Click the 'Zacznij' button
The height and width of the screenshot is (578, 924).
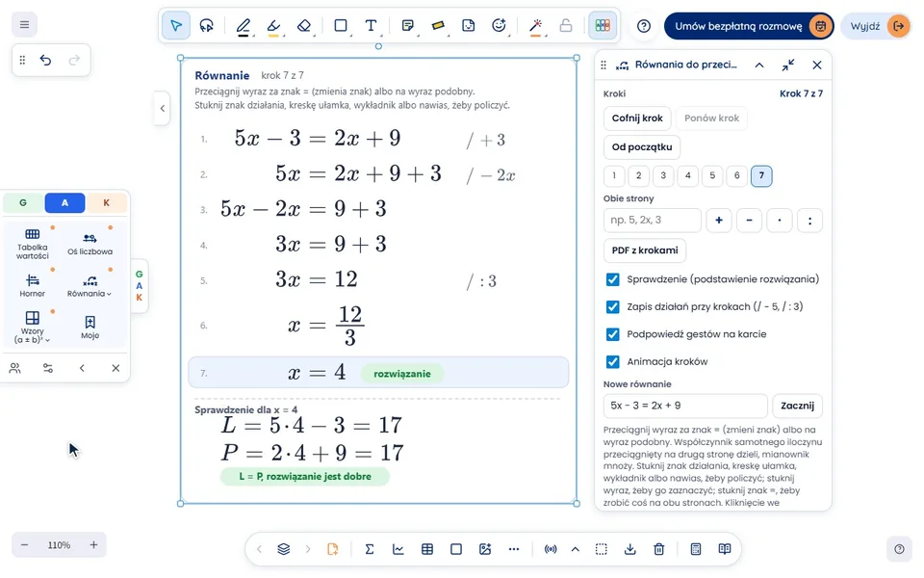coord(797,406)
